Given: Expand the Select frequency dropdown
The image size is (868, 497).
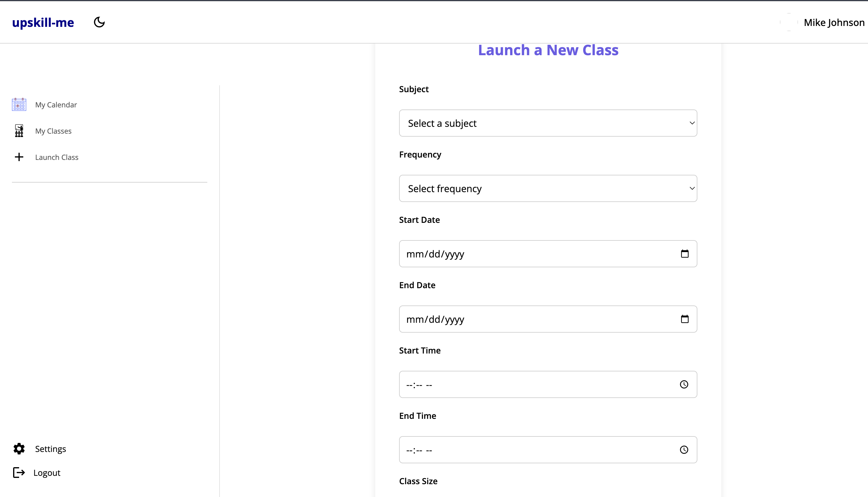Looking at the screenshot, I should click(548, 189).
